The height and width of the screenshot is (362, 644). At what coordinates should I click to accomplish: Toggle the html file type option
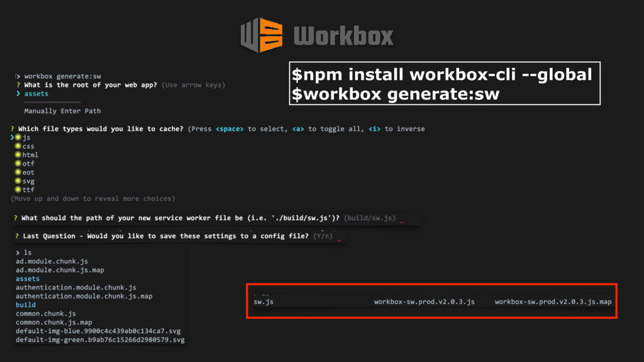click(x=18, y=155)
